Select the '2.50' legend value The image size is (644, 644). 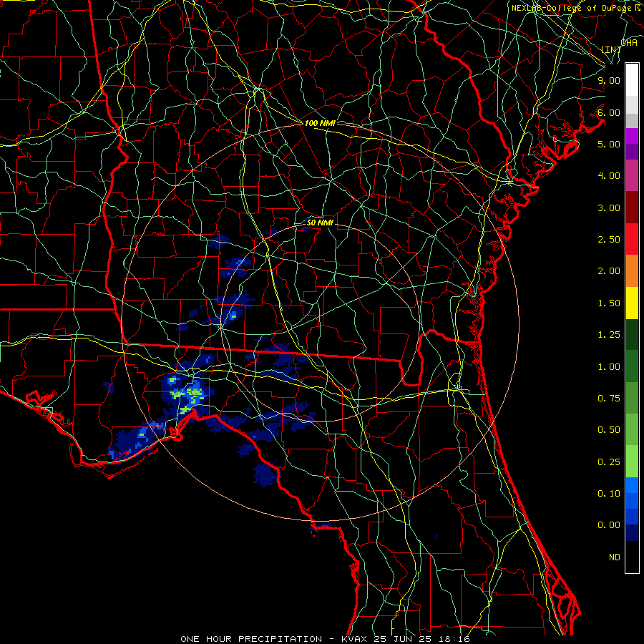tap(609, 240)
